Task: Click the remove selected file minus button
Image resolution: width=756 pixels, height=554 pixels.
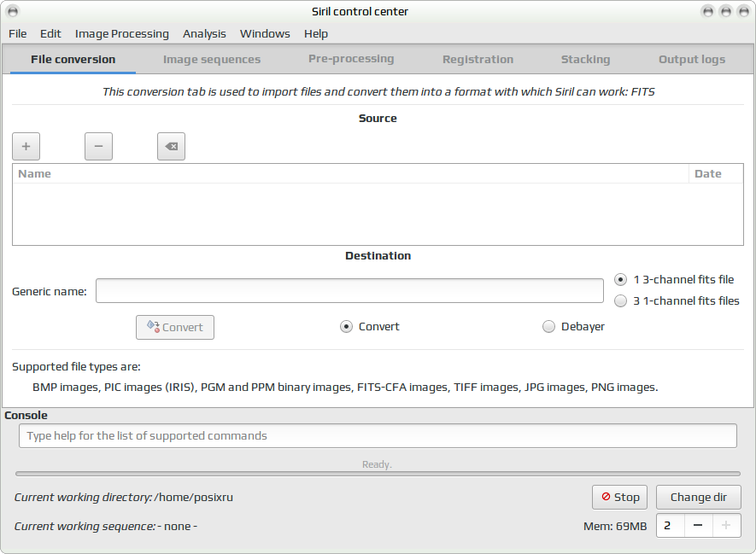Action: click(98, 147)
